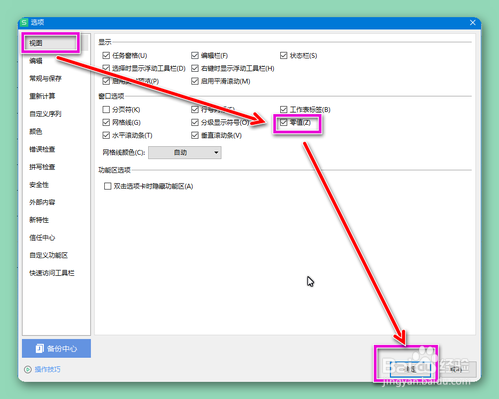The height and width of the screenshot is (399, 499).
Task: Select the 新特性 category
Action: 39,220
